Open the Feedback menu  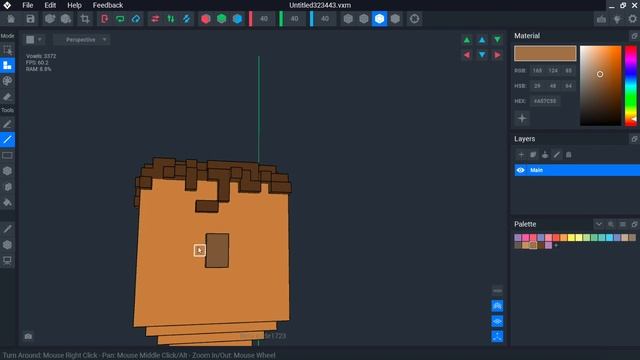click(108, 5)
